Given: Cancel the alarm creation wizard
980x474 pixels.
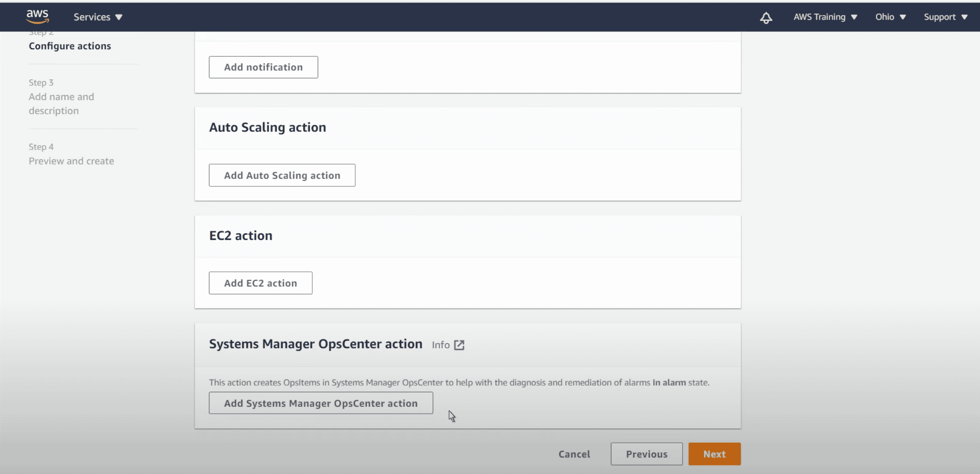Looking at the screenshot, I should point(574,454).
